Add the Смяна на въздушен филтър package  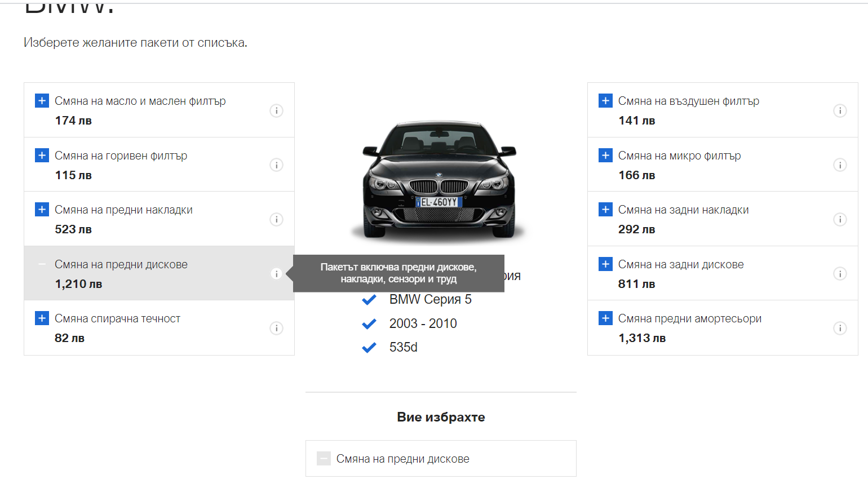(x=605, y=100)
